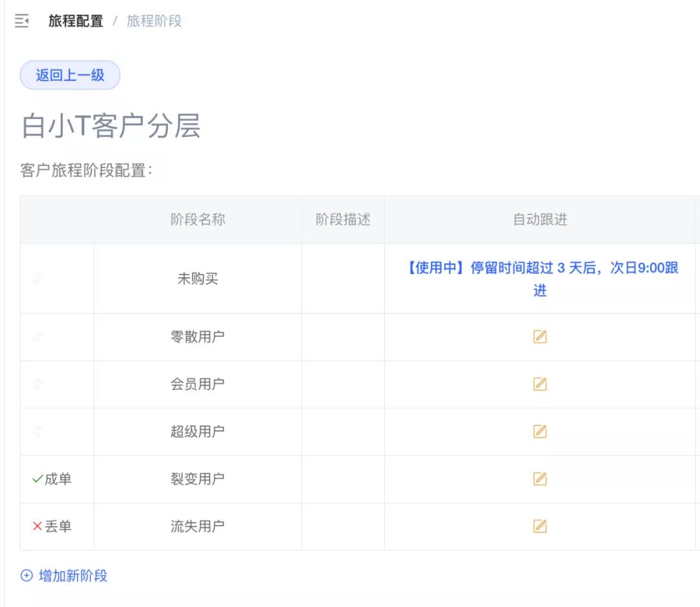Select the 未购买 stage name cell

[x=198, y=279]
